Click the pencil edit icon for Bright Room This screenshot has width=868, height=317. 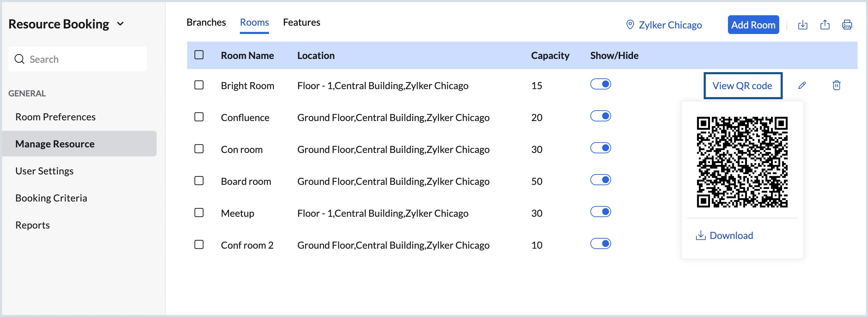[x=802, y=85]
